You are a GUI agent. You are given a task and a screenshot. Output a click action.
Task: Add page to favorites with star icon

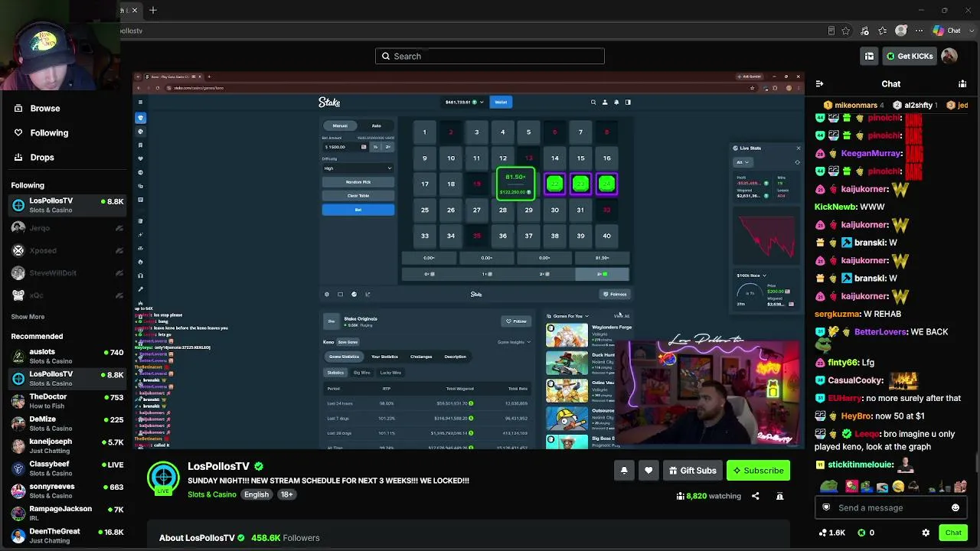846,31
